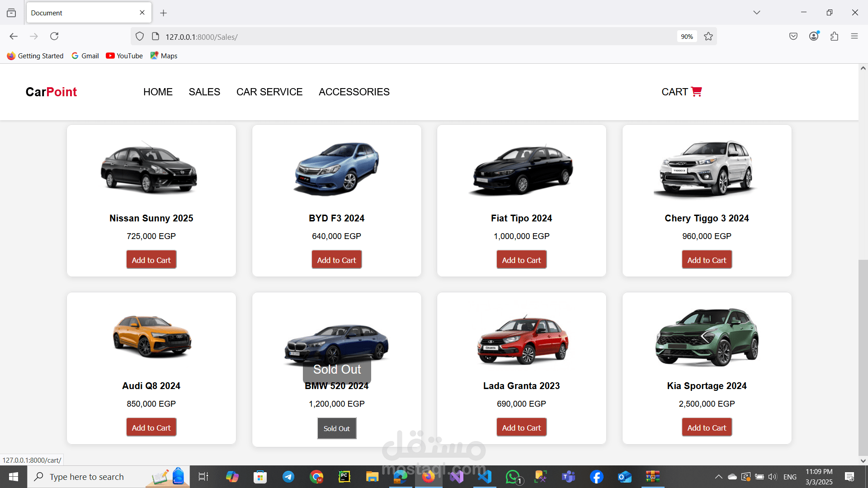Click the red shopping cart icon

[x=697, y=92]
